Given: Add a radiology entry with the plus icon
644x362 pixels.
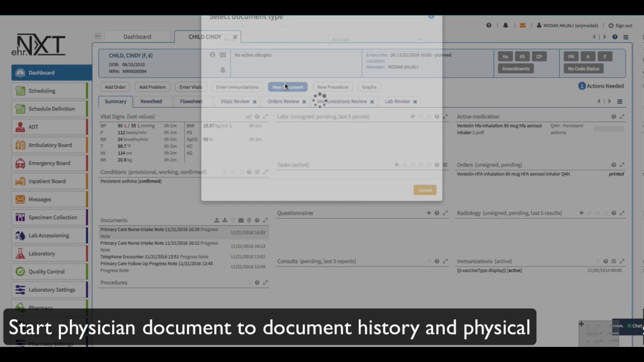Looking at the screenshot, I should point(581,213).
